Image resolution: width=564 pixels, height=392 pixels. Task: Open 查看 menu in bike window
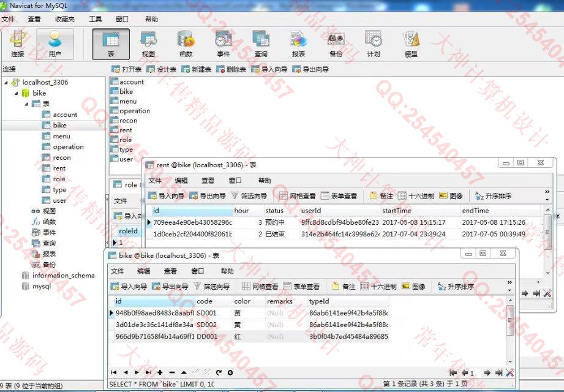tap(170, 271)
